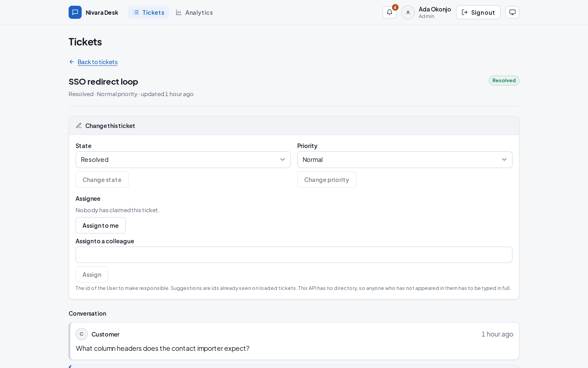Toggle the display theme monitor icon
The width and height of the screenshot is (588, 368).
(x=512, y=12)
